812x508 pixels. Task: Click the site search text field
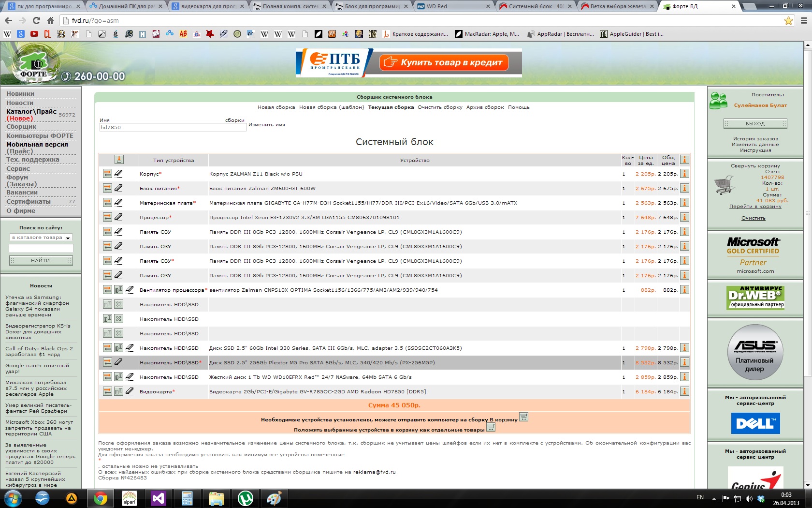(41, 248)
